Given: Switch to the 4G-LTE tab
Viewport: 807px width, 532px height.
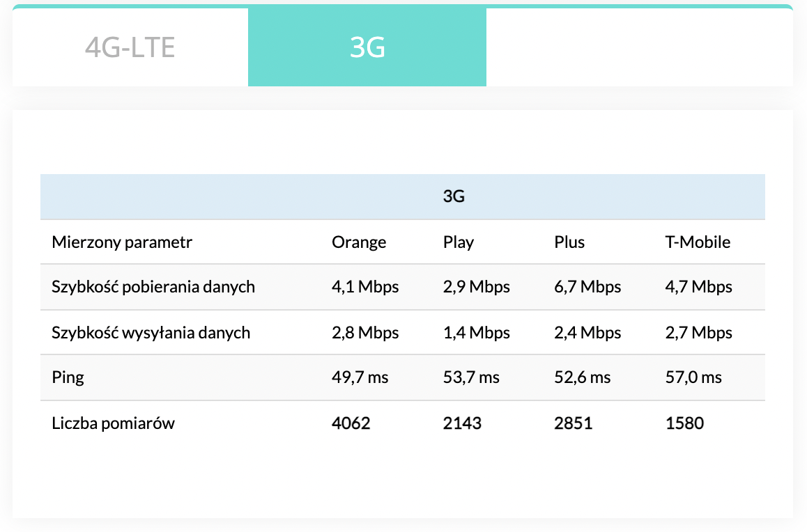Looking at the screenshot, I should pyautogui.click(x=130, y=47).
